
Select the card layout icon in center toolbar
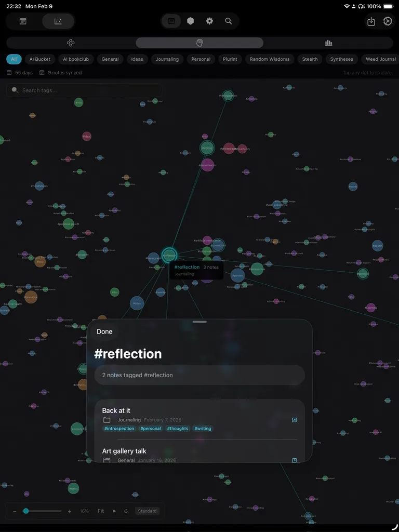click(171, 21)
